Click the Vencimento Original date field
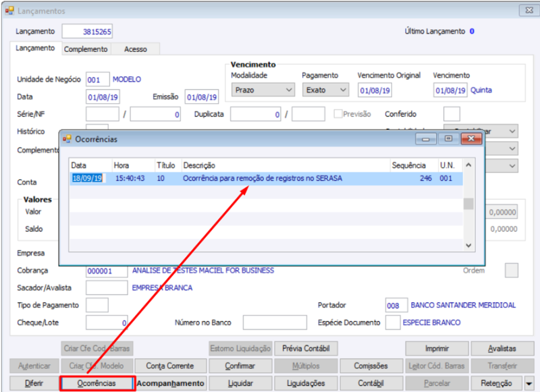Image resolution: width=540 pixels, height=392 pixels. click(375, 90)
